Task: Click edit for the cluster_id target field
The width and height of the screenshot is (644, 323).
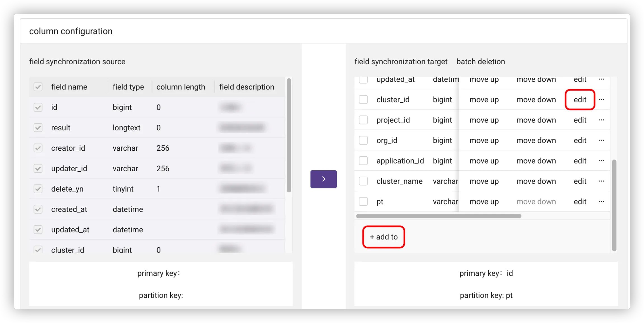Action: point(580,100)
